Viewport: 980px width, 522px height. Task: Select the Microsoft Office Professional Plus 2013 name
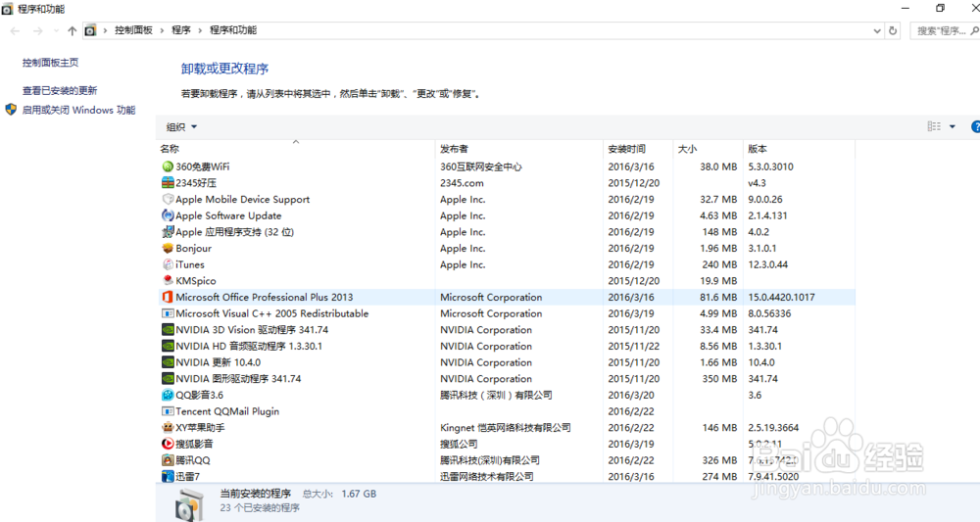coord(265,297)
